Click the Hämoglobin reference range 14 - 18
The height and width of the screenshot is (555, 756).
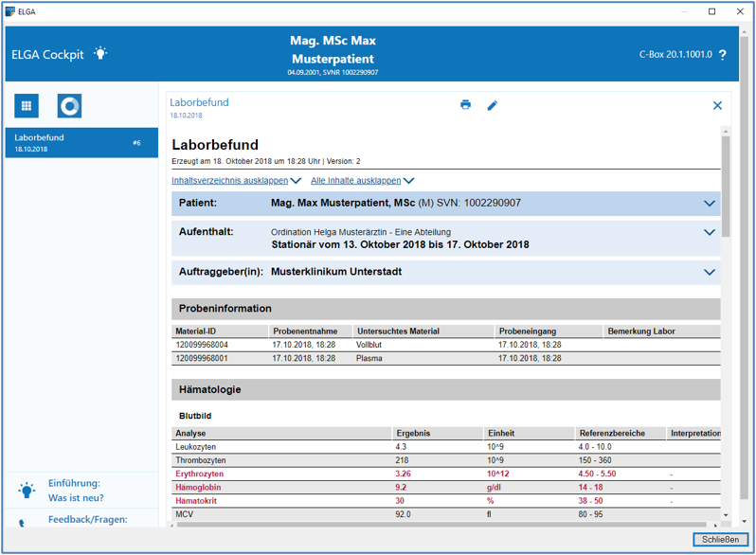point(590,488)
